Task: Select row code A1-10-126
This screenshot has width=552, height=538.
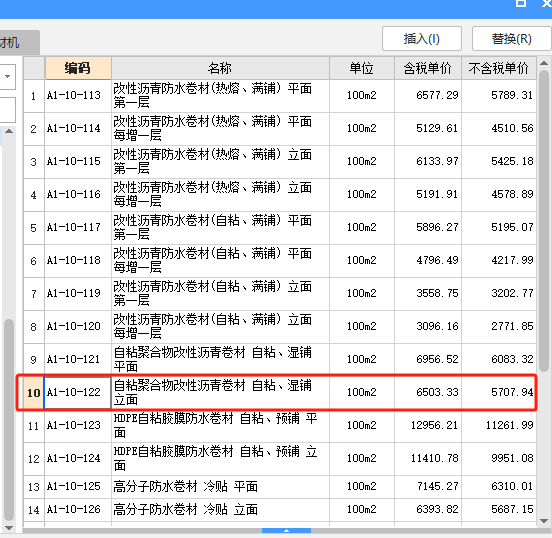Action: pyautogui.click(x=74, y=509)
